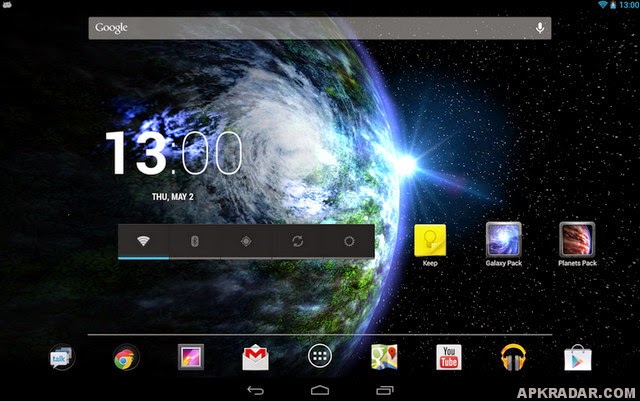Toggle auto-sync in the power widget
Screen dimensions: 640x401
298,241
